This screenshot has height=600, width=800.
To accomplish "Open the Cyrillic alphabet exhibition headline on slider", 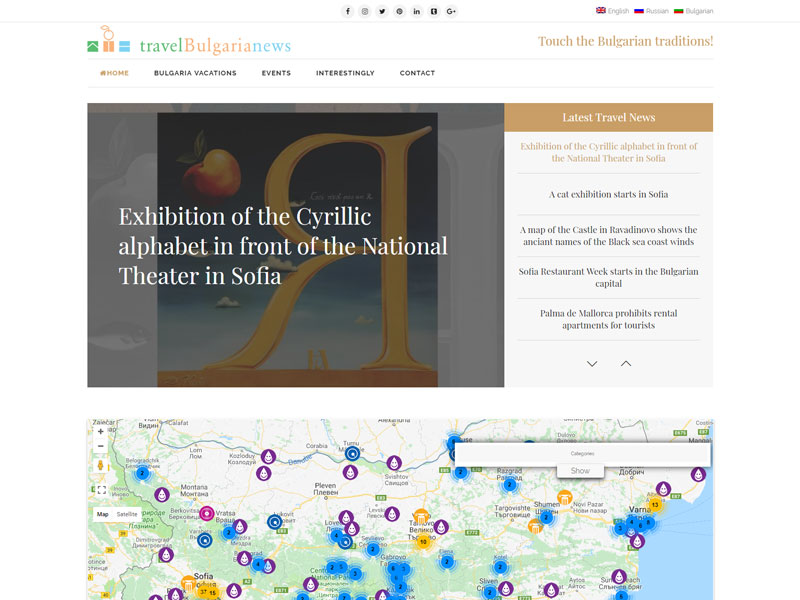I will [x=283, y=246].
